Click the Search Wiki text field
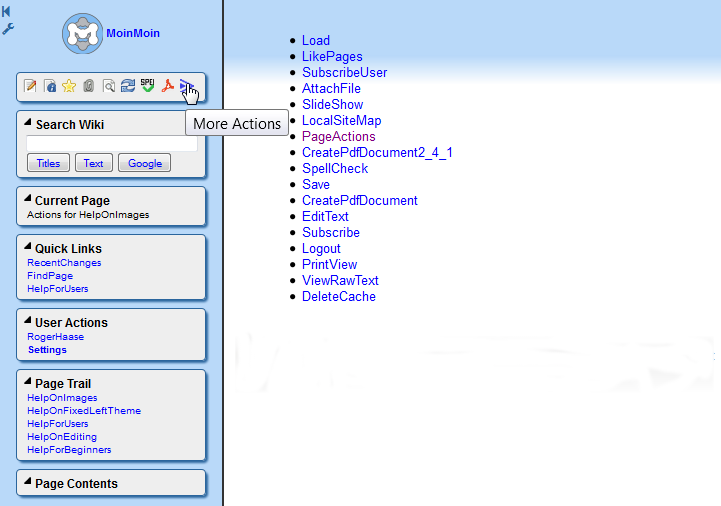Viewport: 721px width, 506px height. (111, 143)
